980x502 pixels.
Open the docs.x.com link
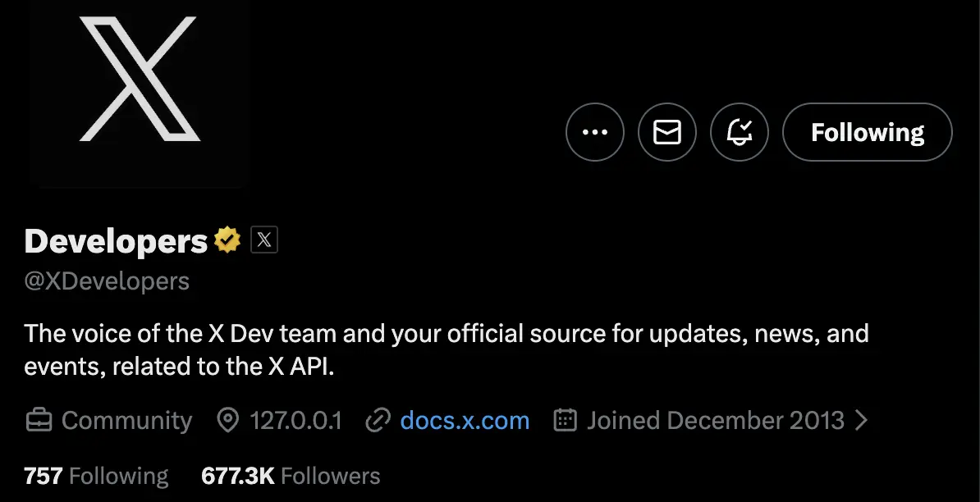(465, 421)
